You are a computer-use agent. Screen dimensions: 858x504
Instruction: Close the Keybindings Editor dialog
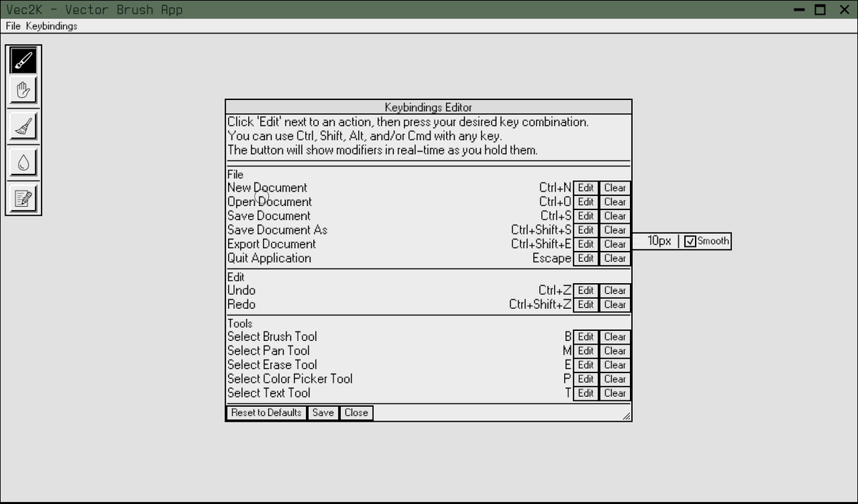point(355,412)
